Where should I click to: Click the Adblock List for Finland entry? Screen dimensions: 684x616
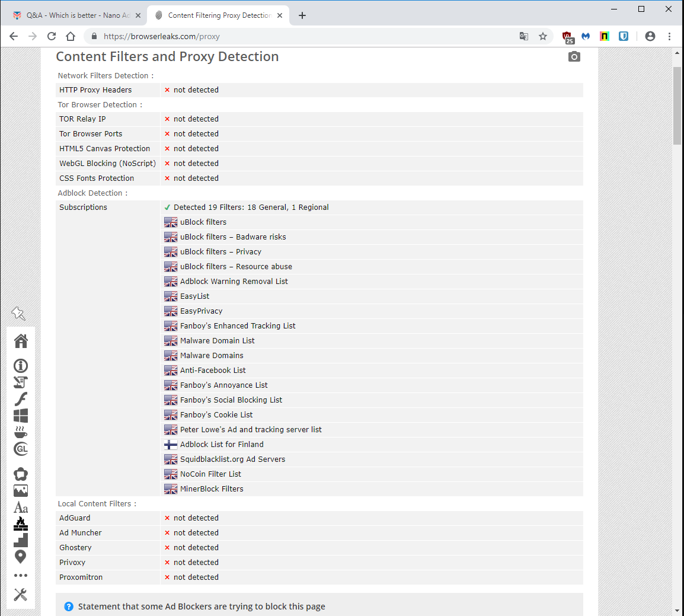[222, 445]
